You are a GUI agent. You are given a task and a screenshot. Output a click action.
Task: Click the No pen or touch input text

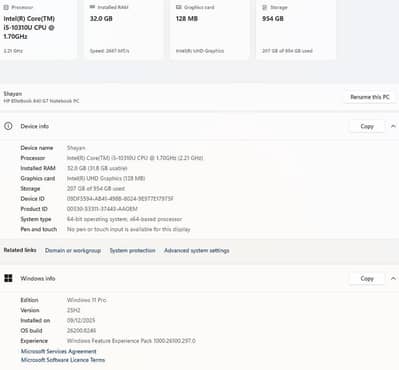pyautogui.click(x=128, y=229)
